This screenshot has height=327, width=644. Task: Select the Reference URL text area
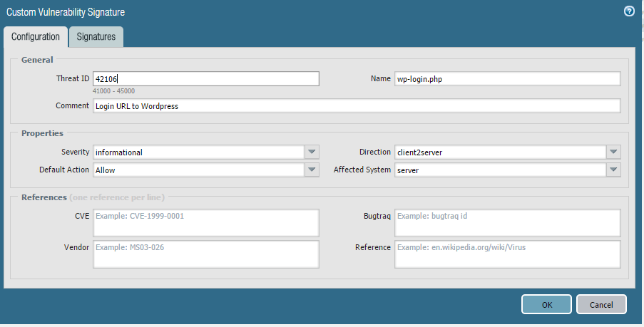tap(507, 254)
